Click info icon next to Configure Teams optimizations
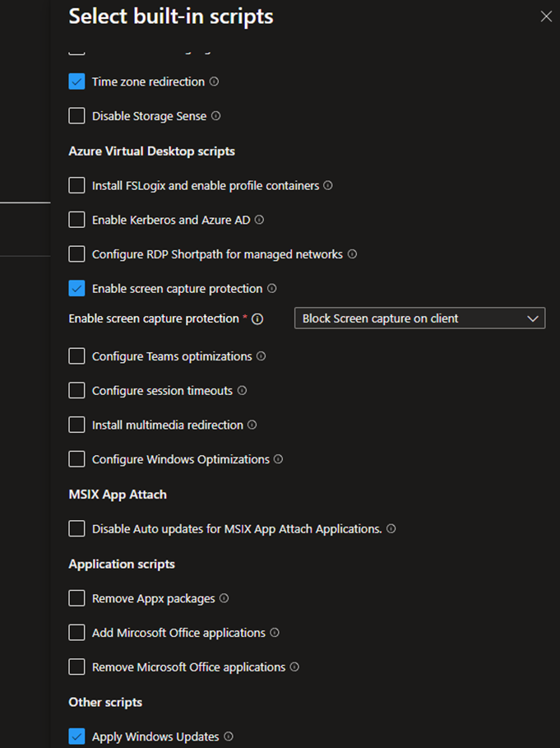This screenshot has height=748, width=560. pyautogui.click(x=261, y=357)
